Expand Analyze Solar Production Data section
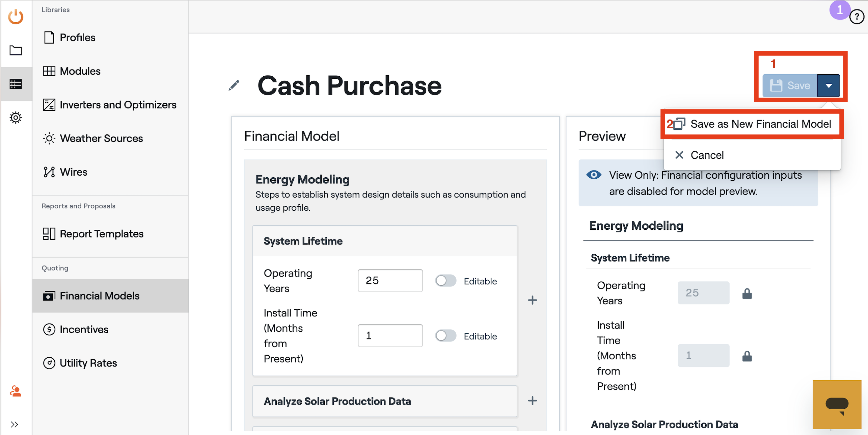 coord(532,401)
